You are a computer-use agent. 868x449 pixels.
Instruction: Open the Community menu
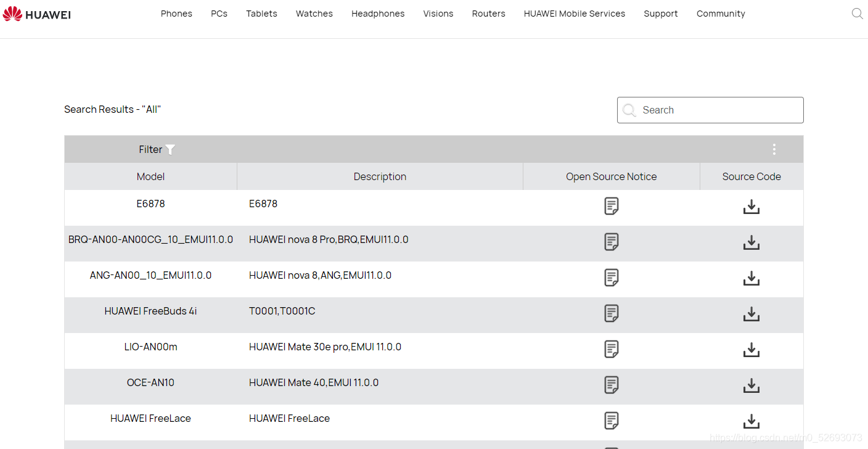721,14
